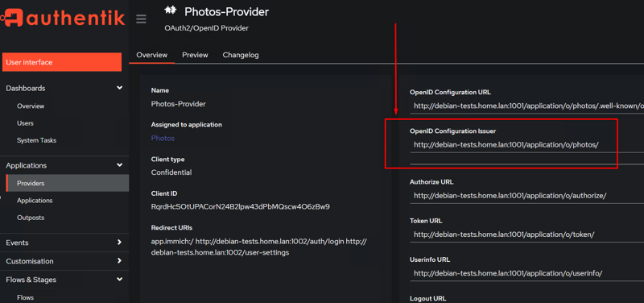Select the Photos-Provider name value
This screenshot has width=644, height=303.
(178, 104)
